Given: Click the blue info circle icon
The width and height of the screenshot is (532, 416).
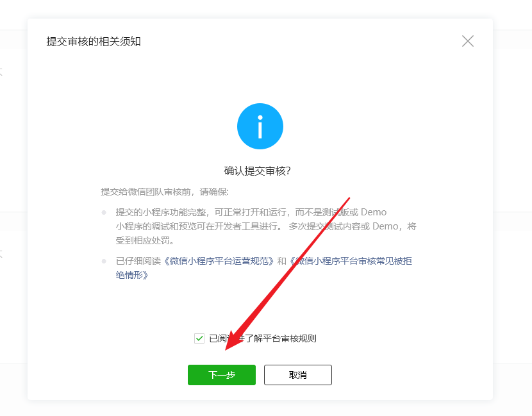Looking at the screenshot, I should pos(260,126).
